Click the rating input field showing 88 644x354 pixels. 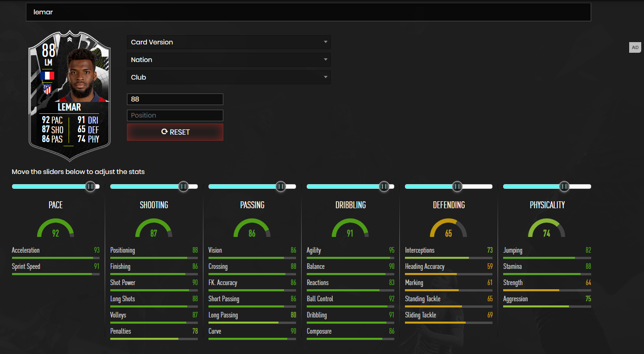(x=175, y=99)
